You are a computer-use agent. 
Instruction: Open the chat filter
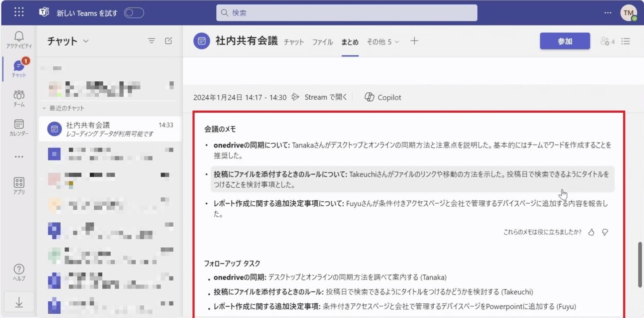coord(152,41)
